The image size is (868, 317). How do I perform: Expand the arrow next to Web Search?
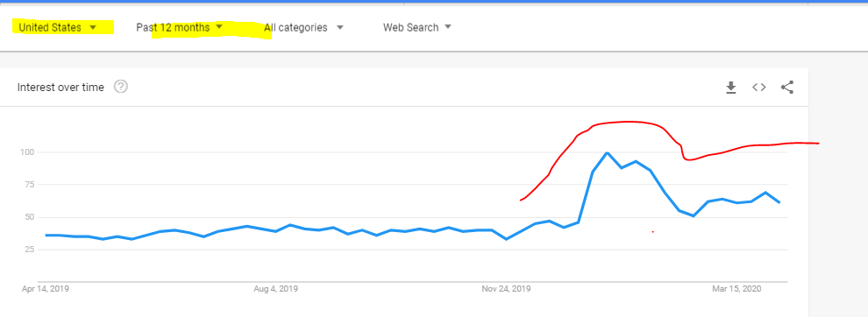click(x=448, y=26)
